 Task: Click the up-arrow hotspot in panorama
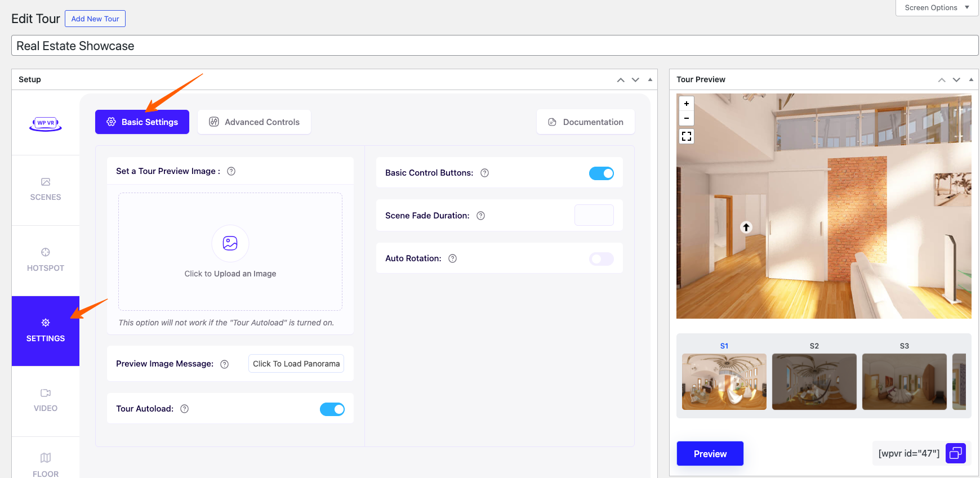pos(746,227)
